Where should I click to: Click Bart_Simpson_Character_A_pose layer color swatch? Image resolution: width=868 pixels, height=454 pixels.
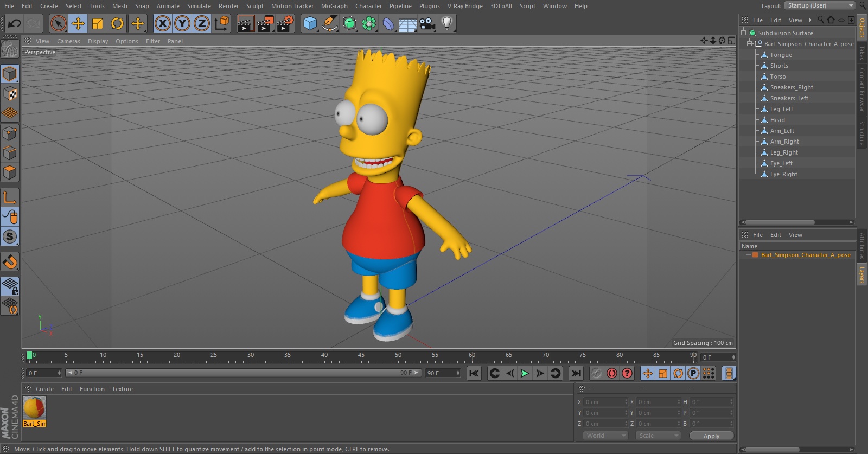755,255
